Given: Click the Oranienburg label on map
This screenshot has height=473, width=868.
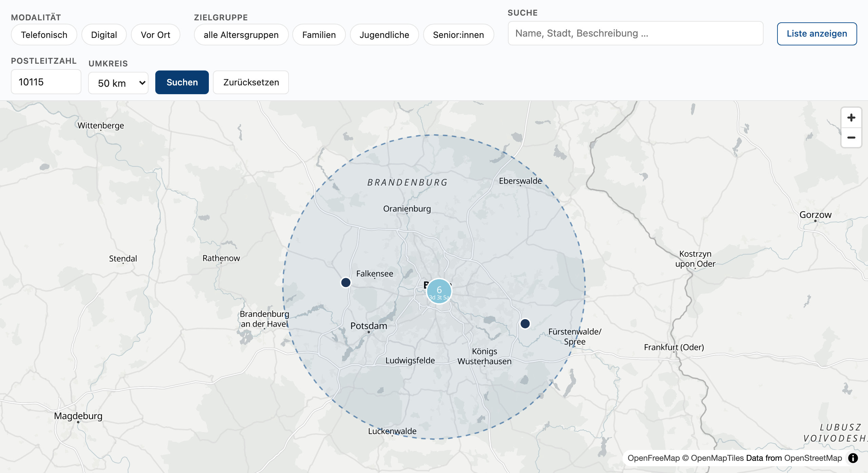Looking at the screenshot, I should pos(407,209).
